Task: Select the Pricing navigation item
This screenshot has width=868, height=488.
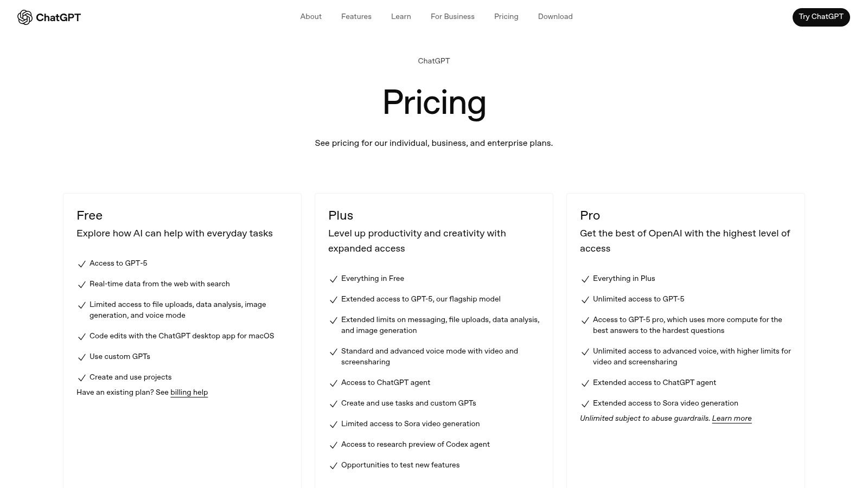Action: click(506, 17)
